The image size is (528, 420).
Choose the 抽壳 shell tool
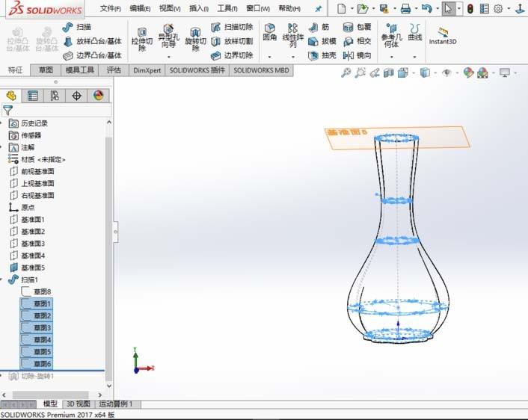tap(322, 55)
